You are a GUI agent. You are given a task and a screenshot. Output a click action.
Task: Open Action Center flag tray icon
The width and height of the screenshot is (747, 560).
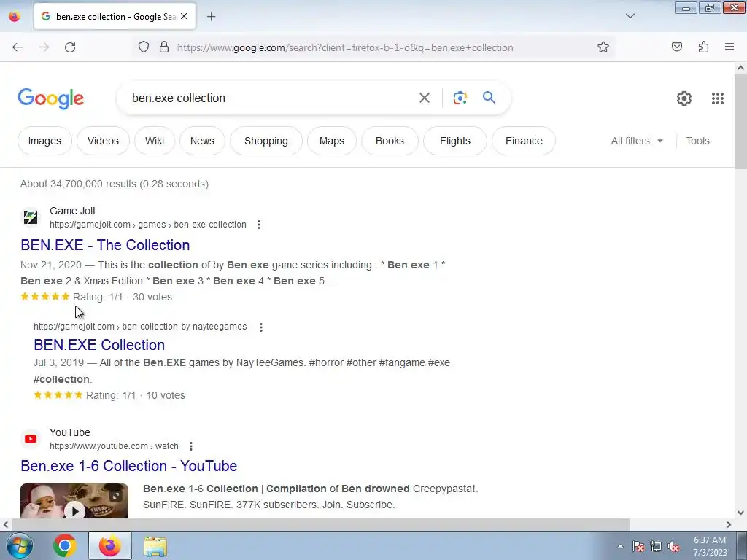[x=638, y=547]
